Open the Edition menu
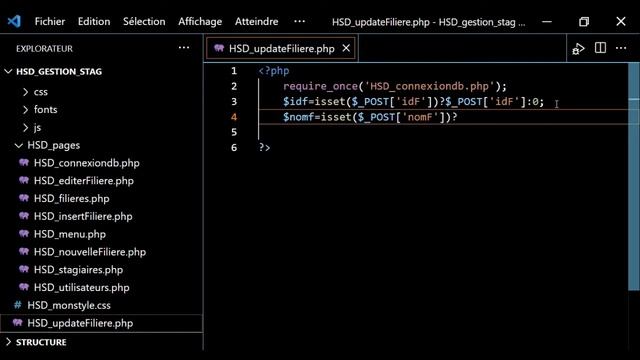640x360 pixels. [94, 22]
